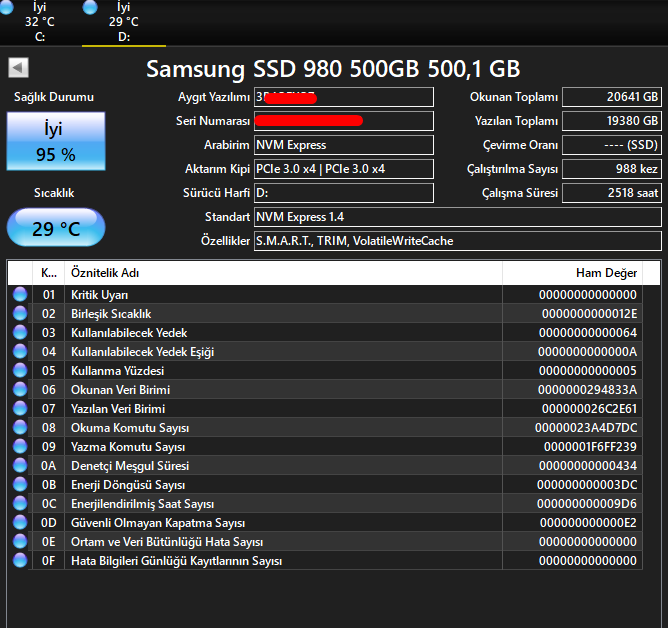Click the Samsung SSD 980 500GB title
This screenshot has width=668, height=628.
click(x=333, y=69)
